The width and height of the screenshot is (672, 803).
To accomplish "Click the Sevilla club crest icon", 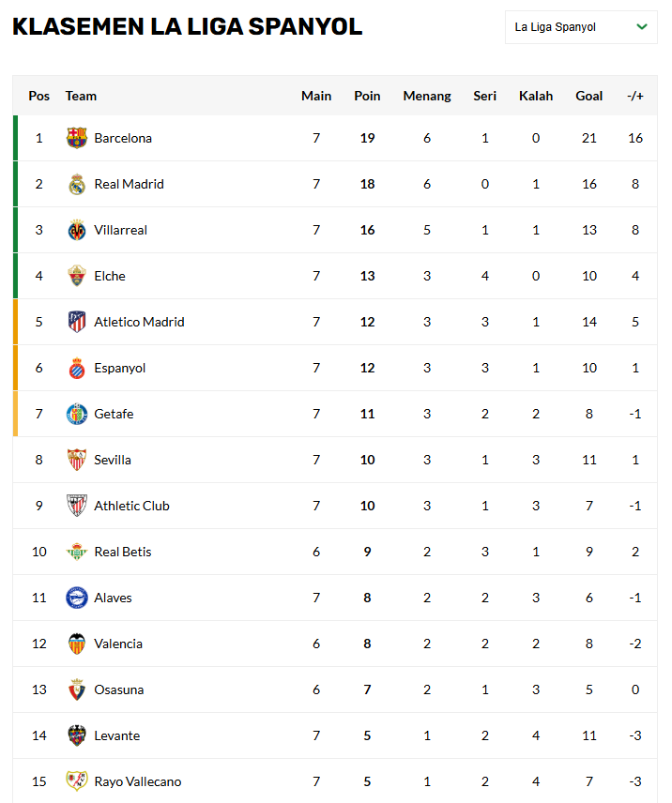I will (x=77, y=460).
